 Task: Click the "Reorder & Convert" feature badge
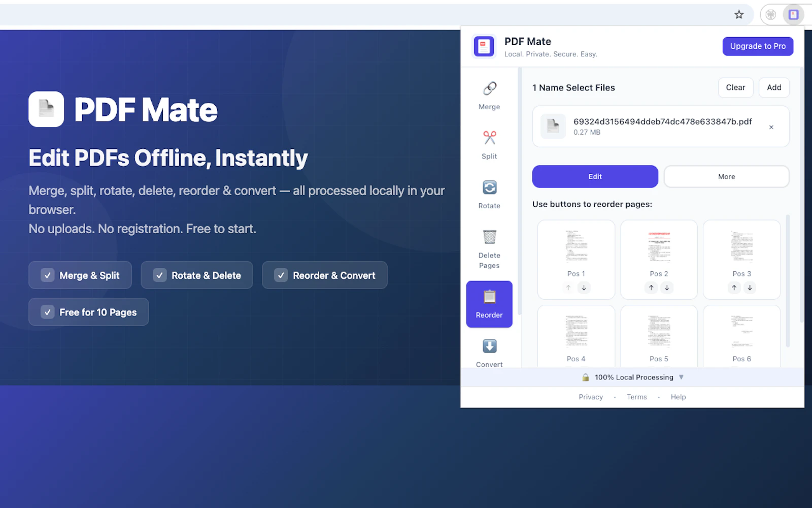(325, 275)
